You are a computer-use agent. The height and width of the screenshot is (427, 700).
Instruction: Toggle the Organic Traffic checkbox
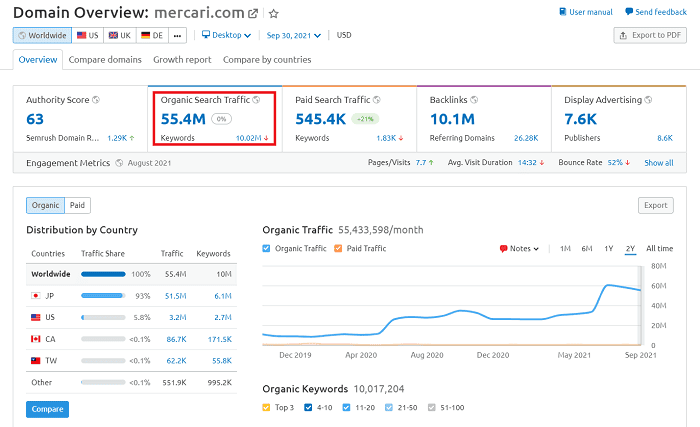click(267, 248)
